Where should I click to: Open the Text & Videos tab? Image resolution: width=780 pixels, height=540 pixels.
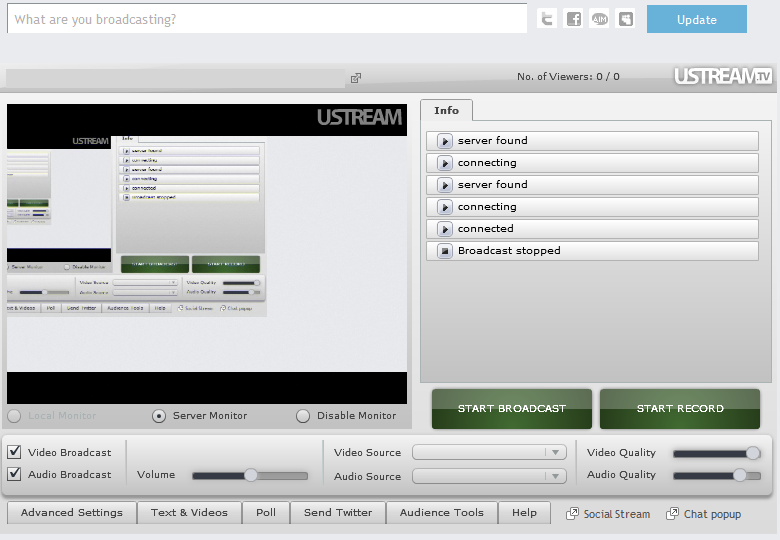(189, 513)
